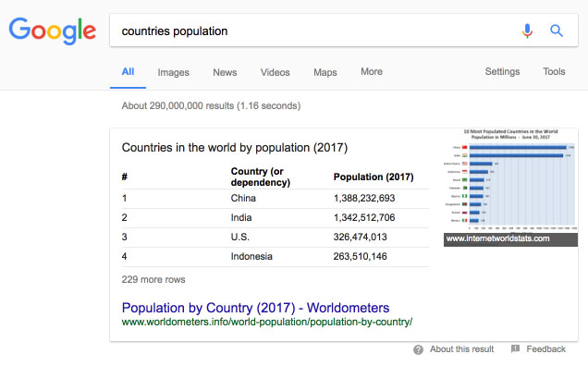
Task: Open the most populated countries chart thumbnail
Action: click(510, 181)
